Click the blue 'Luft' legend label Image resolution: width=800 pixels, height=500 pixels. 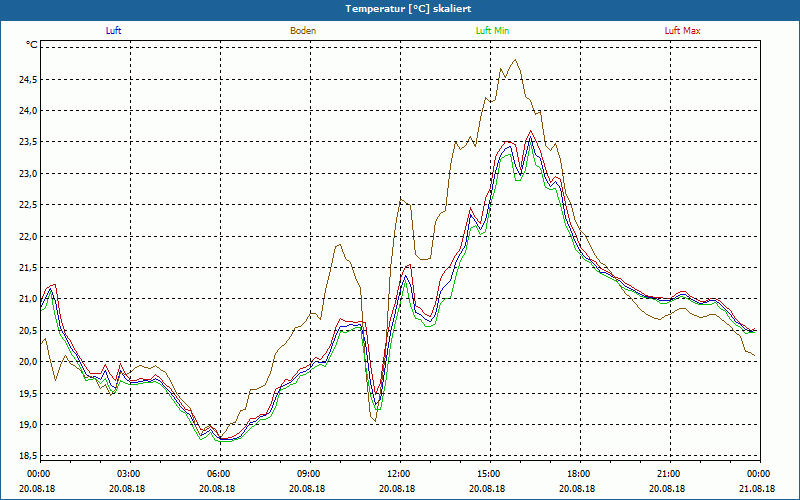coord(113,31)
